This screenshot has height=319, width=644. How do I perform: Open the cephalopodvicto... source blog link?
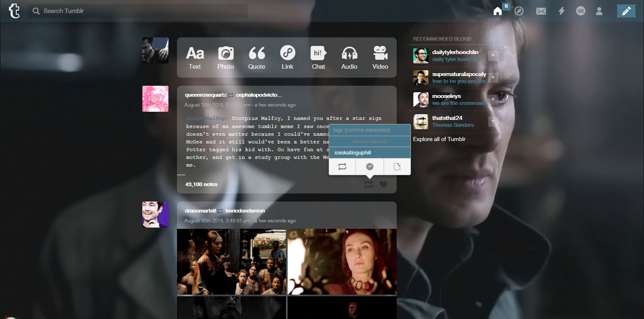pos(259,95)
